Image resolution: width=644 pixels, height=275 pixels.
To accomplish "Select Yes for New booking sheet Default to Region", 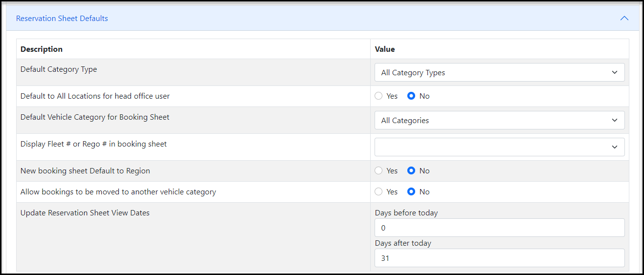I will click(x=378, y=171).
